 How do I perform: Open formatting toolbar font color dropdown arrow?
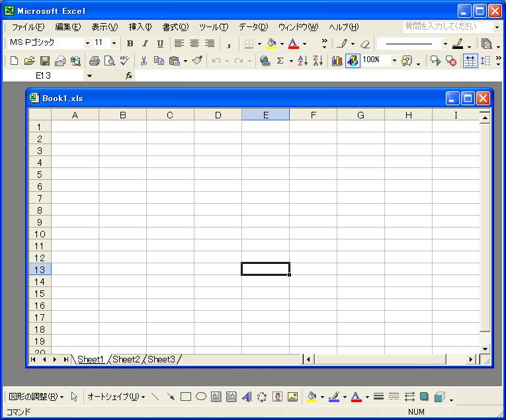[304, 44]
